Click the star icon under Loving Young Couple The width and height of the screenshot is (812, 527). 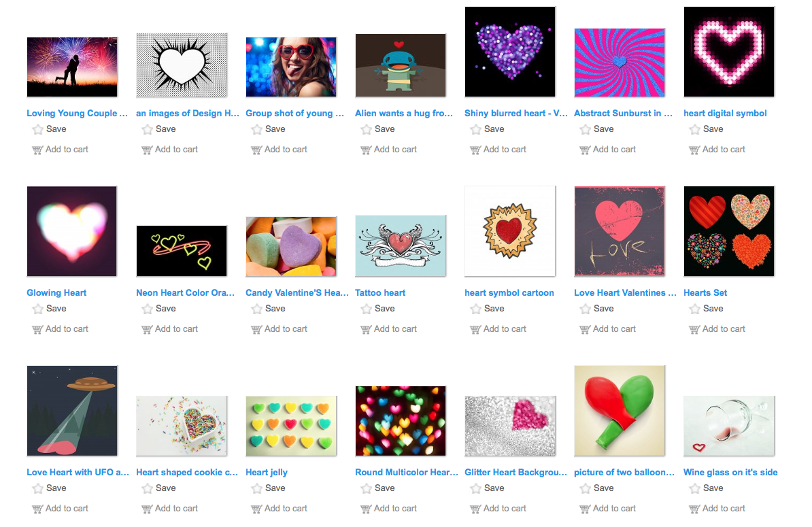click(38, 129)
